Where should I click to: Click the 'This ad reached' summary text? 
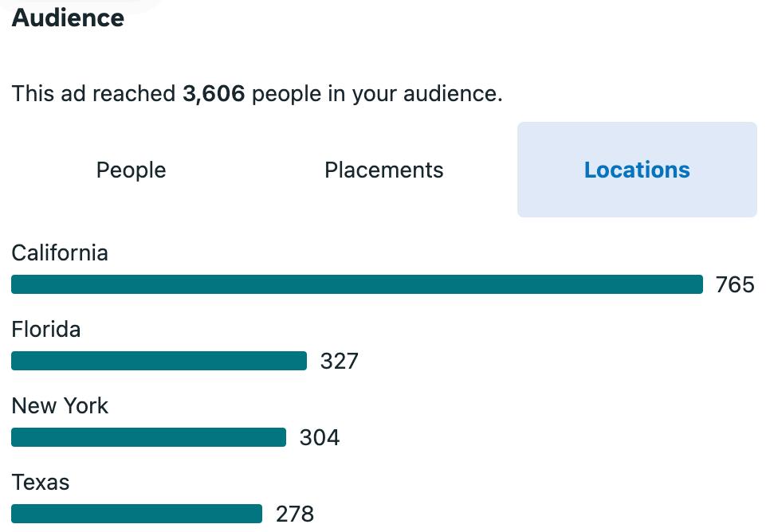pyautogui.click(x=93, y=94)
